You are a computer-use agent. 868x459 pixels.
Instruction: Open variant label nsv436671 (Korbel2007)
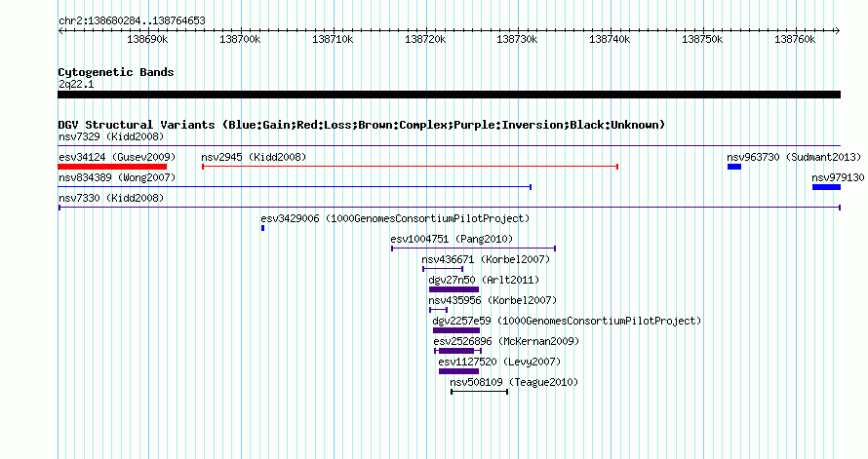pyautogui.click(x=486, y=259)
